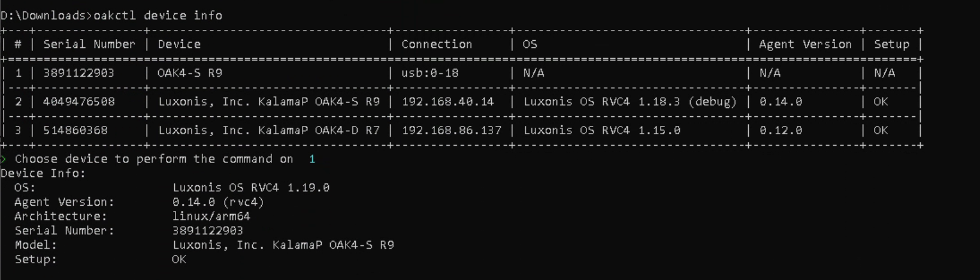Click the 'Device' column header
This screenshot has width=980, height=280.
tap(179, 44)
